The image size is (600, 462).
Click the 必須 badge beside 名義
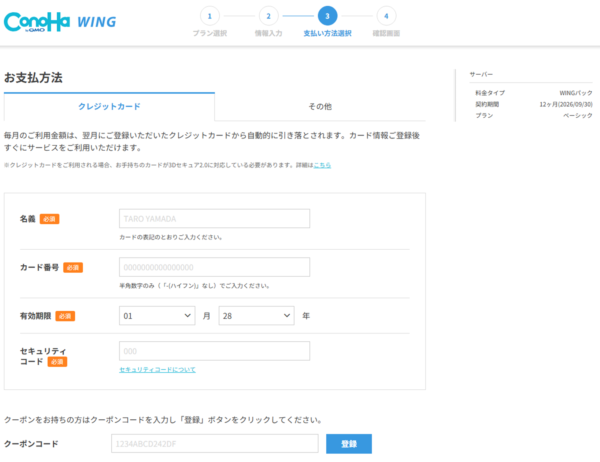point(50,219)
